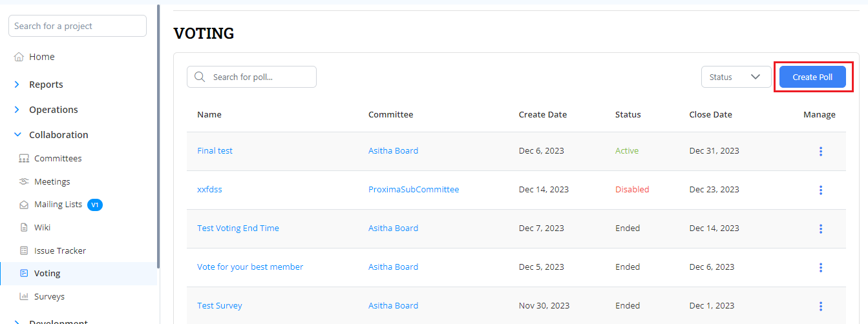Go to Surveys in the sidebar
Image resolution: width=868 pixels, height=324 pixels.
(x=49, y=297)
